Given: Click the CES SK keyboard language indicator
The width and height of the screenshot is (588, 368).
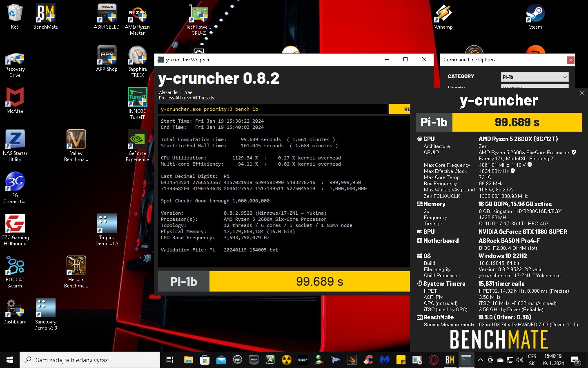Looking at the screenshot, I should click(532, 360).
